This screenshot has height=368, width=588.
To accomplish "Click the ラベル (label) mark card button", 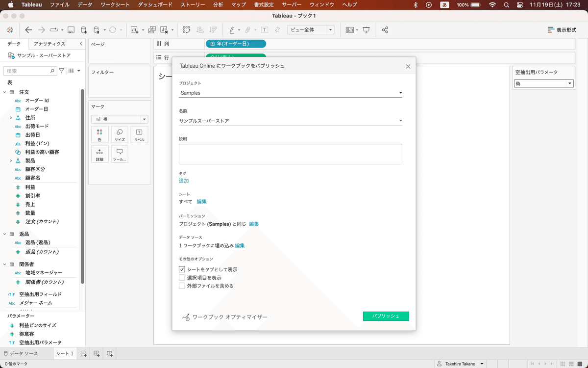I will pyautogui.click(x=139, y=135).
